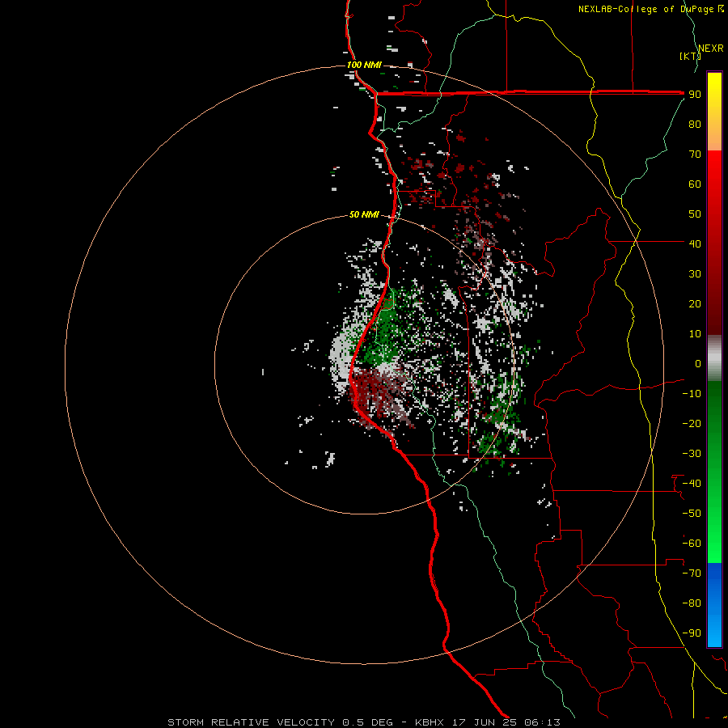Click the "NEXLAB-College of DuPage" header text

[645, 9]
